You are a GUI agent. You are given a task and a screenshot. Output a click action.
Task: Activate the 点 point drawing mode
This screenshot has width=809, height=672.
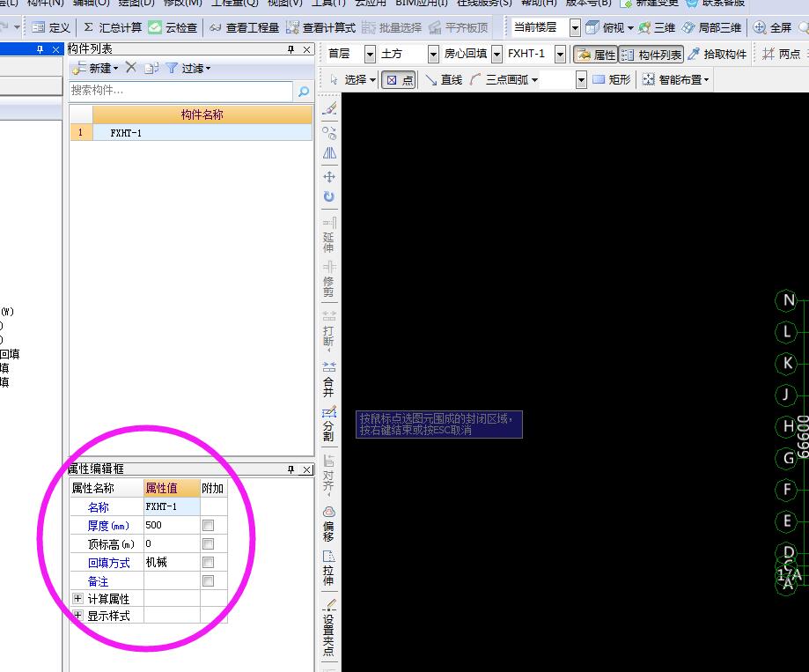coord(400,80)
